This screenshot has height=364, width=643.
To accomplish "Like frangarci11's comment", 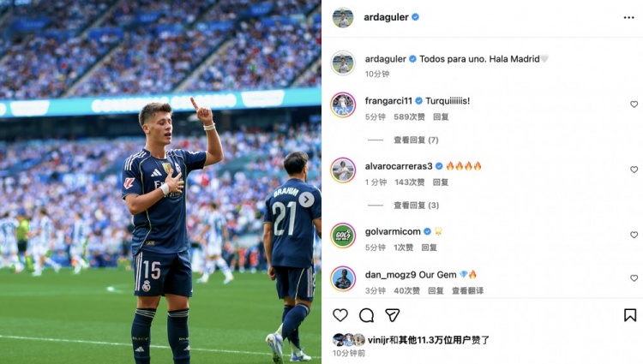I will pyautogui.click(x=634, y=104).
